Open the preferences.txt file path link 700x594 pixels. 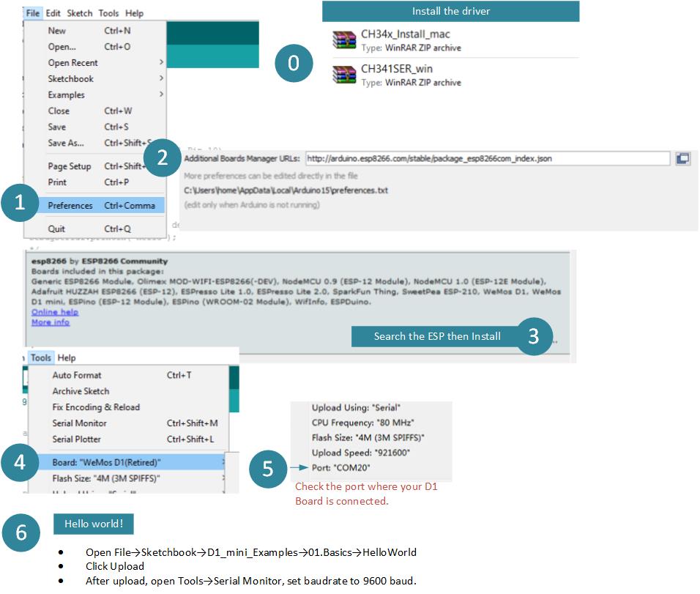coord(286,190)
